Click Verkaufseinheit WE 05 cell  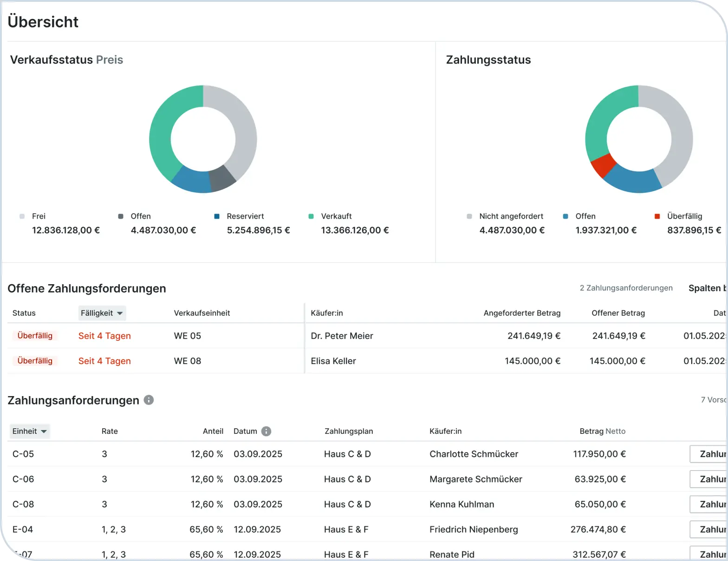point(188,336)
